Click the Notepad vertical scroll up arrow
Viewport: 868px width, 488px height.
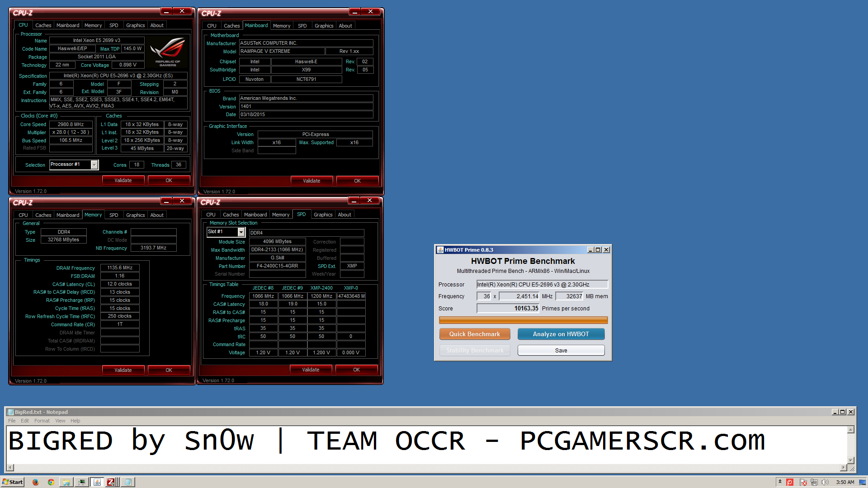click(x=850, y=430)
